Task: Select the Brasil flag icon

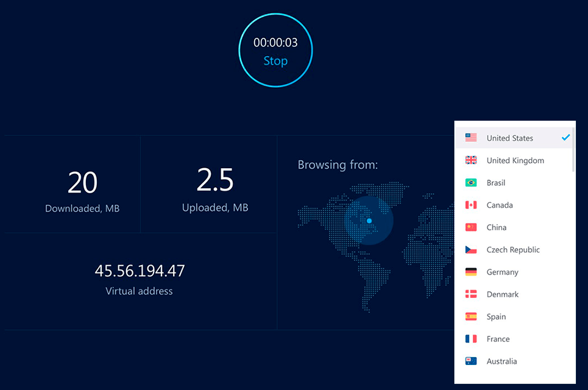Action: click(x=471, y=182)
